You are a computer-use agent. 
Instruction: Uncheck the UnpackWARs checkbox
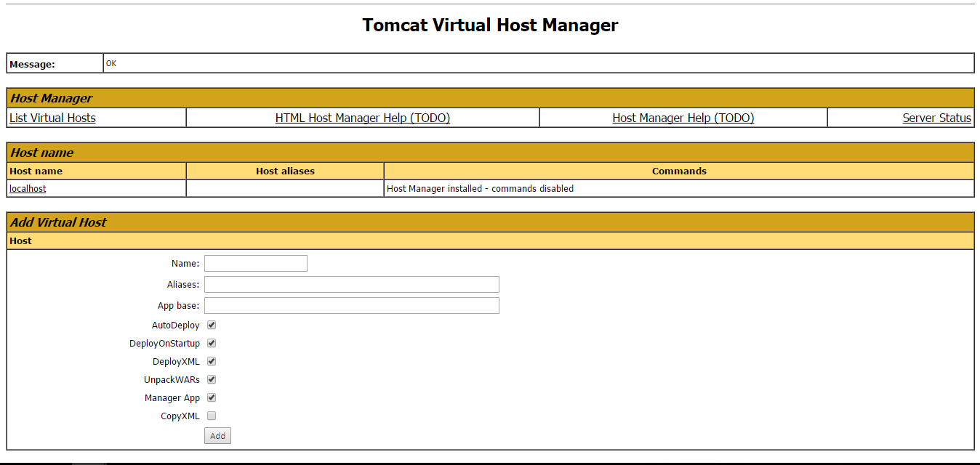click(x=212, y=379)
